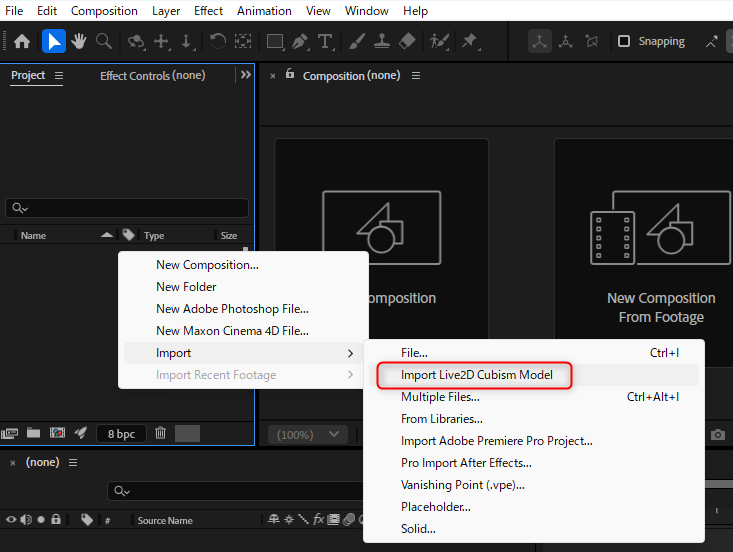Choose Solid... from Import submenu
Screen dimensions: 733x552
pos(533,529)
